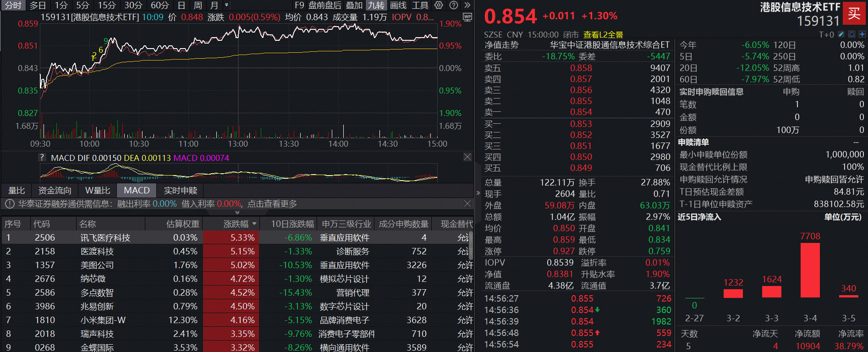
Task: Click the double-arrow expand icon in chart toolbar
Action: (x=467, y=5)
